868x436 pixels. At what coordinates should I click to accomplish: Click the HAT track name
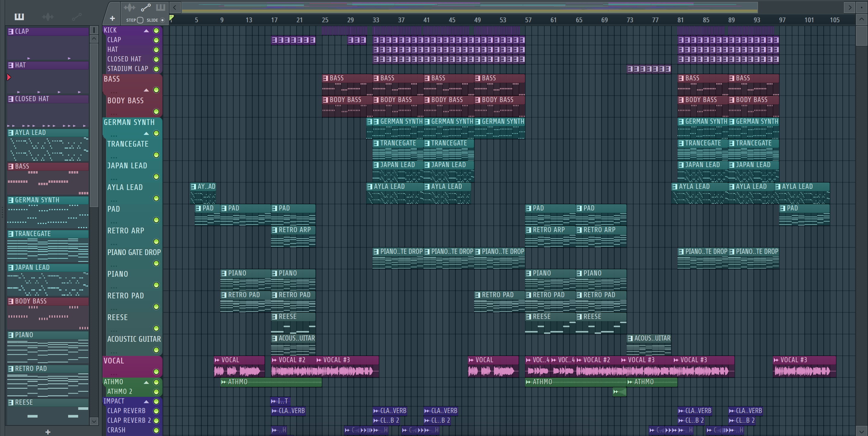[x=112, y=49]
